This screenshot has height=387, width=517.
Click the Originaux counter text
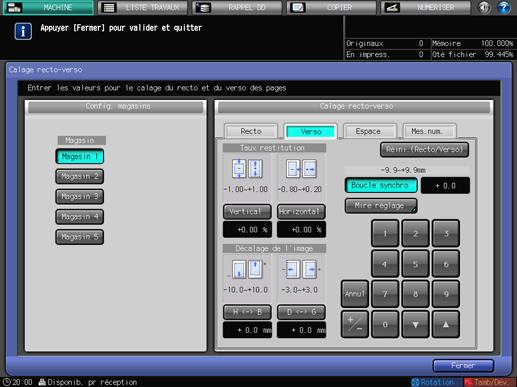point(365,43)
